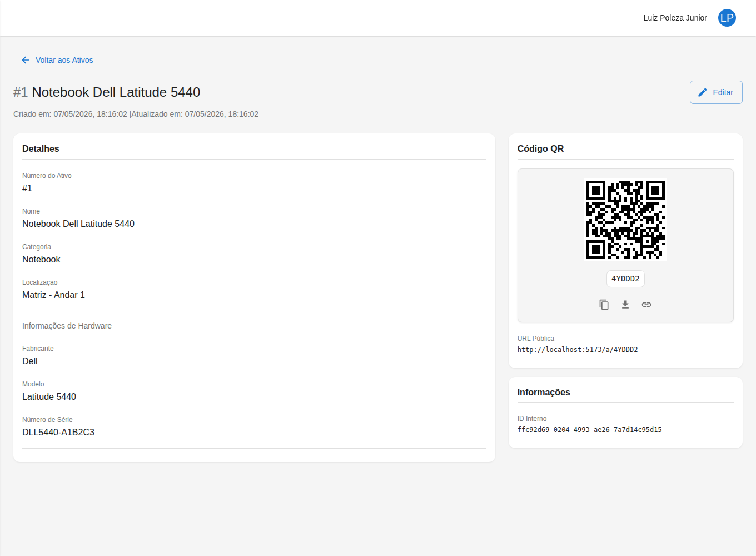Copy the QR code with copy icon
The height and width of the screenshot is (556, 756).
(x=604, y=305)
